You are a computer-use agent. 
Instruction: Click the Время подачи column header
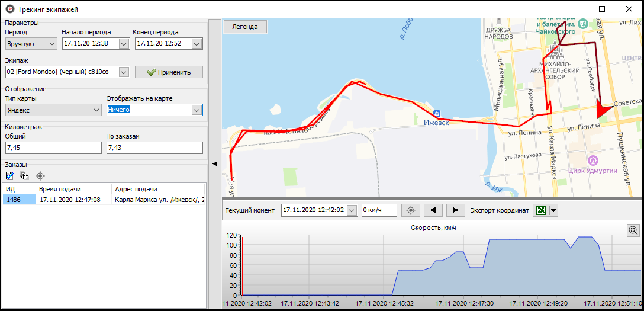73,189
